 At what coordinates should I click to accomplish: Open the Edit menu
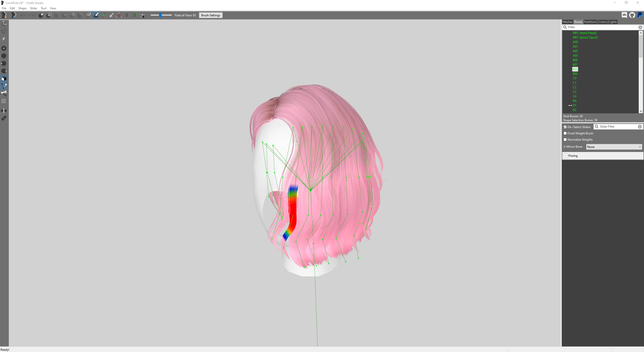point(12,8)
